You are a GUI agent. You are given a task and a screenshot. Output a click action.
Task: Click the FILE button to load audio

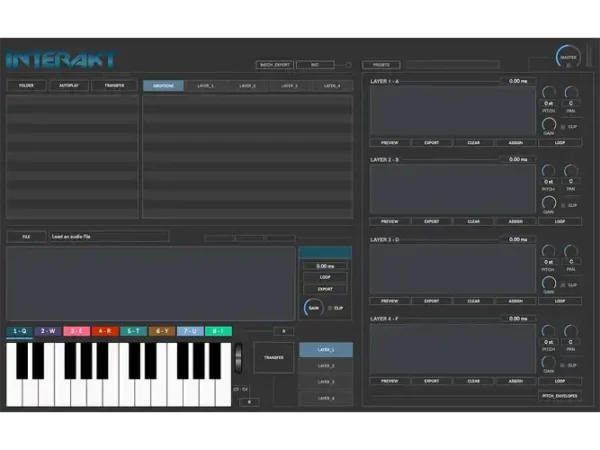tap(26, 236)
